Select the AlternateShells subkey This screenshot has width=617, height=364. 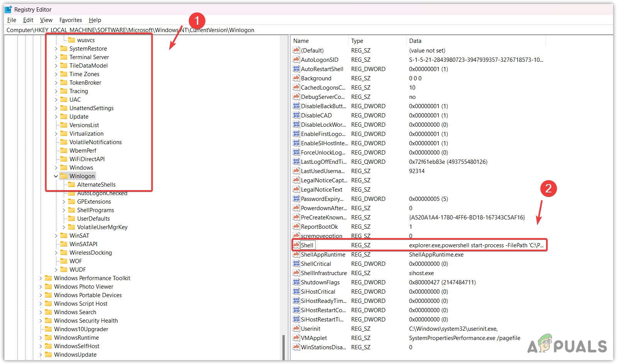pos(96,185)
